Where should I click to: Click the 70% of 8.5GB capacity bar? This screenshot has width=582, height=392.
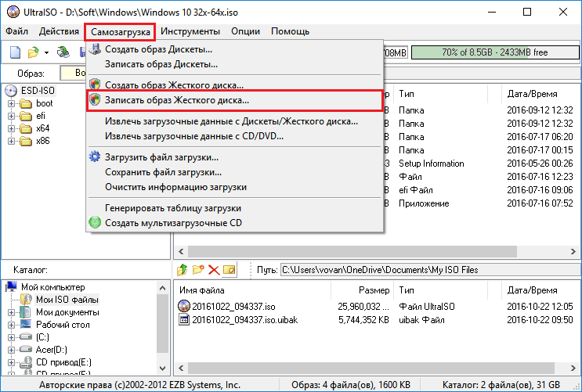tap(495, 52)
